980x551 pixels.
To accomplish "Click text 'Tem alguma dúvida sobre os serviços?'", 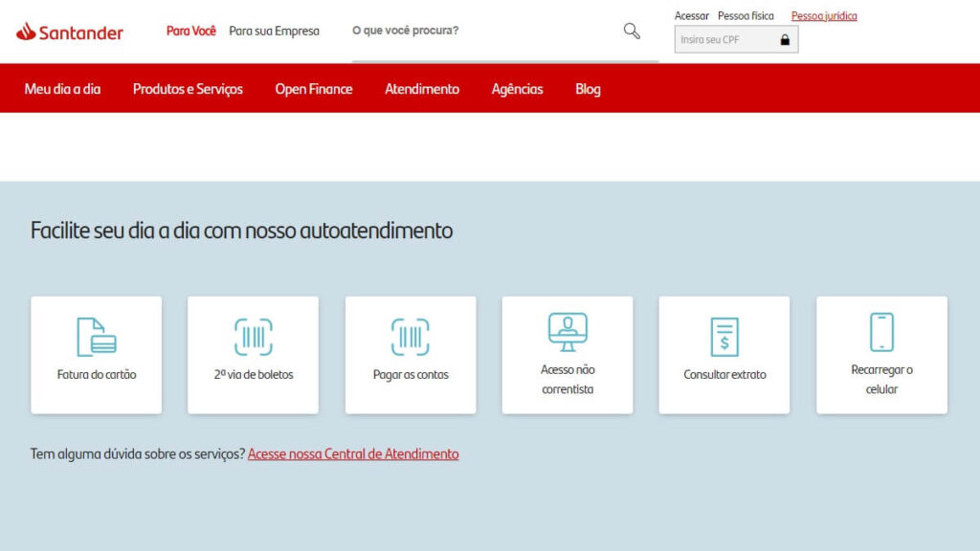I will click(x=138, y=453).
